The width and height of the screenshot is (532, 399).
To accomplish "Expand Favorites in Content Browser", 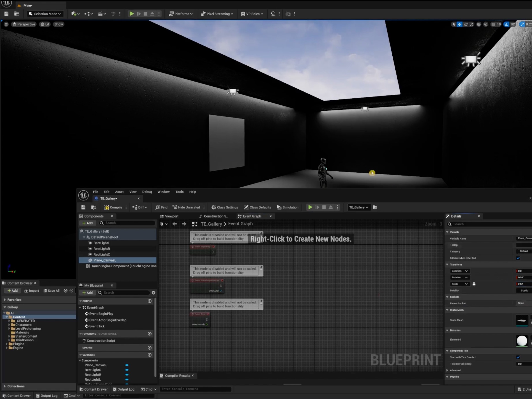I will pos(5,300).
